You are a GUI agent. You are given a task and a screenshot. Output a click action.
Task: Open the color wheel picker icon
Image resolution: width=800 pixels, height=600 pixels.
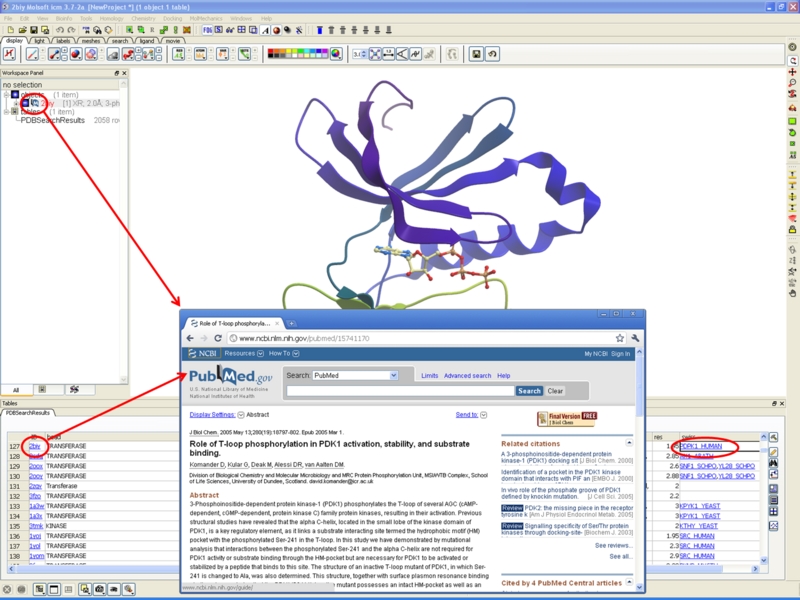pyautogui.click(x=337, y=54)
